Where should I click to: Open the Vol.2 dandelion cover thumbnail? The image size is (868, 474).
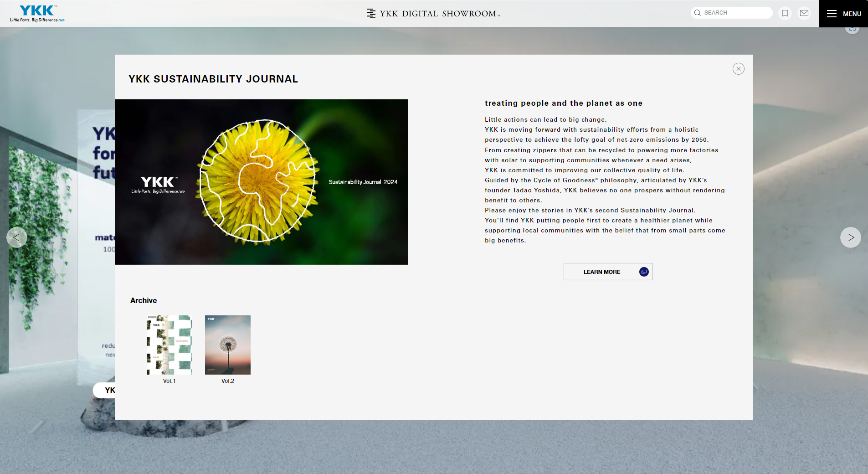228,345
